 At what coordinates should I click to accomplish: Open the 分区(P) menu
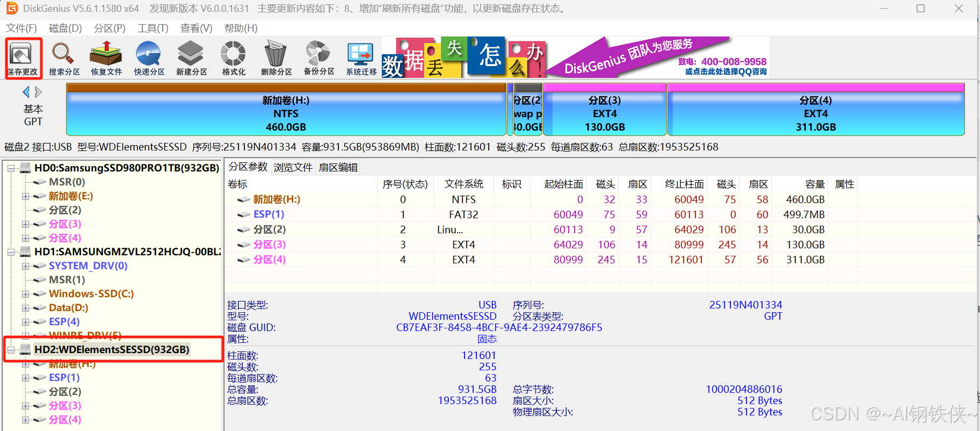110,28
